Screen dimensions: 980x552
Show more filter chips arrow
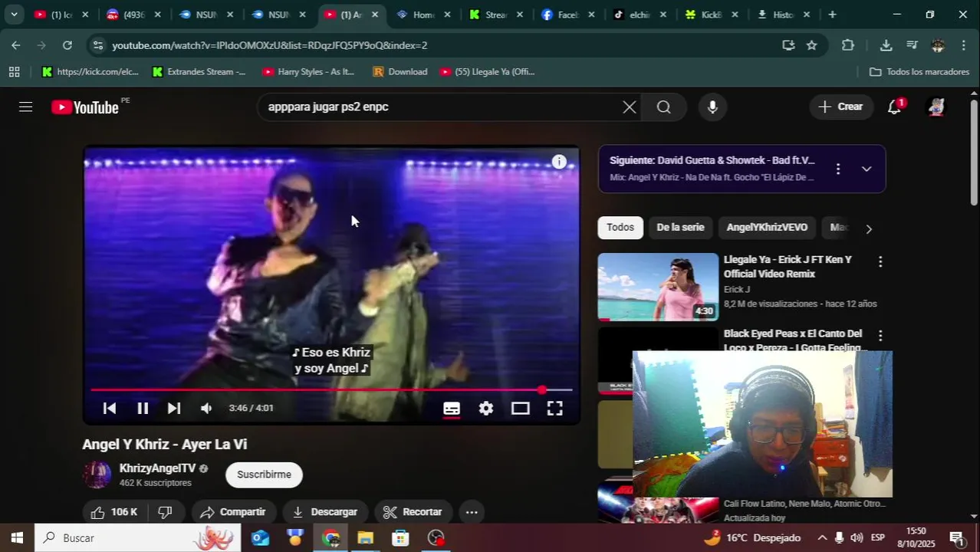pyautogui.click(x=869, y=228)
